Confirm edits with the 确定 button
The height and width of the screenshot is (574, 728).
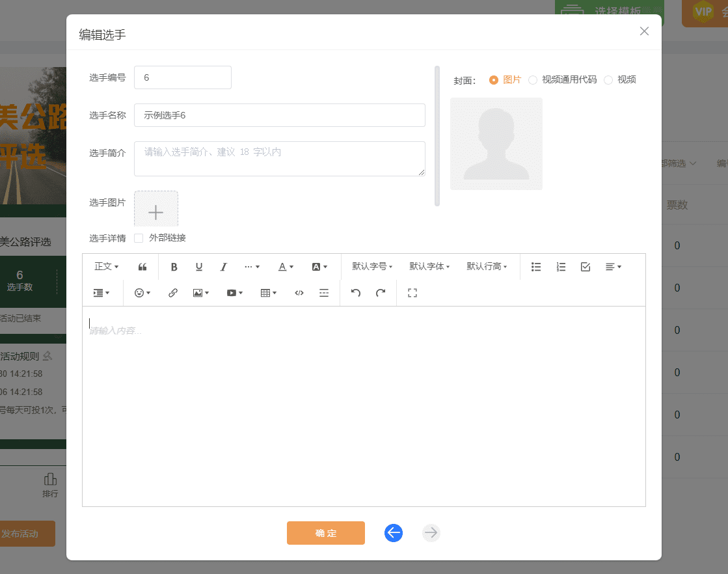[x=325, y=533]
